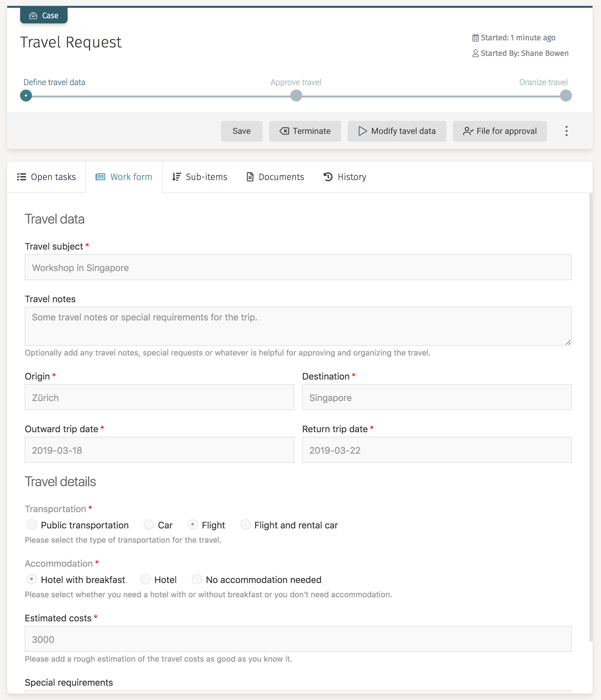Click the Terminate button
The height and width of the screenshot is (700, 601).
click(x=304, y=131)
